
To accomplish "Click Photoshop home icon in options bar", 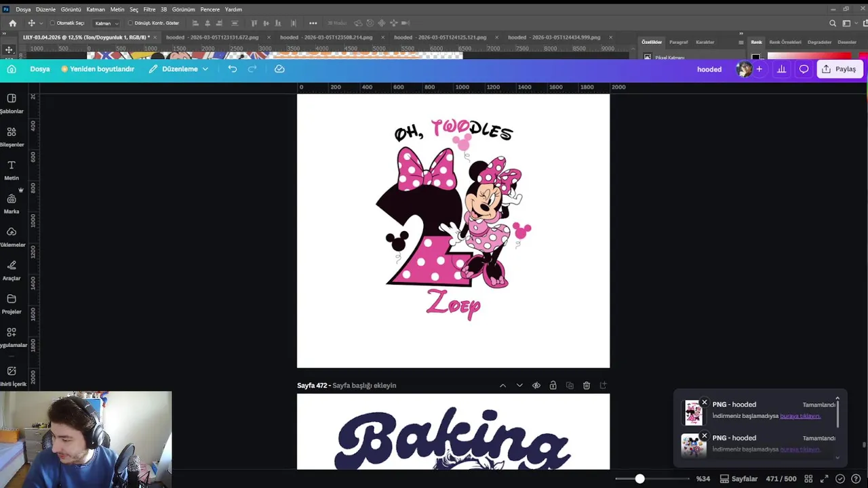I will (12, 23).
